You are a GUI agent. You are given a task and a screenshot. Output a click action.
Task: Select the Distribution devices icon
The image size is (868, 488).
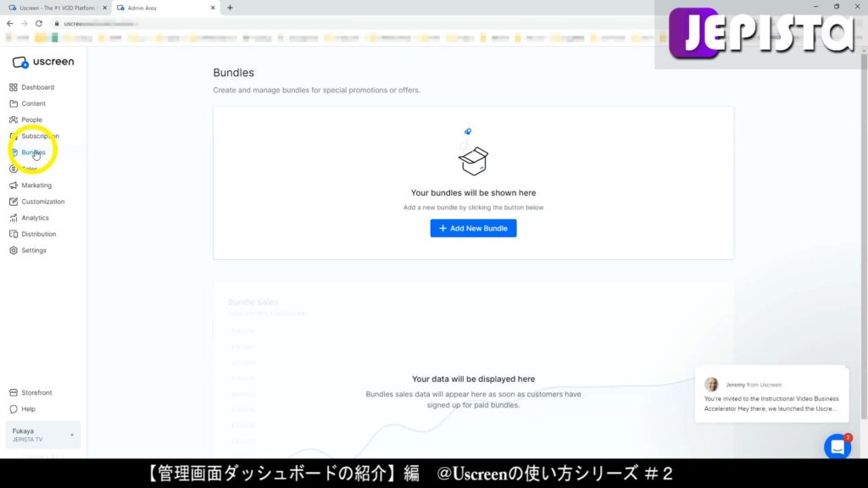14,234
